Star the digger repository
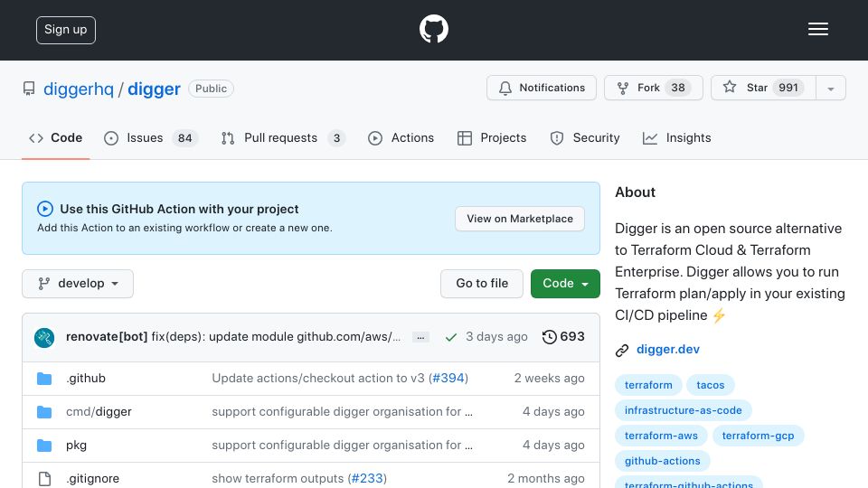This screenshot has width=868, height=488. pos(763,88)
